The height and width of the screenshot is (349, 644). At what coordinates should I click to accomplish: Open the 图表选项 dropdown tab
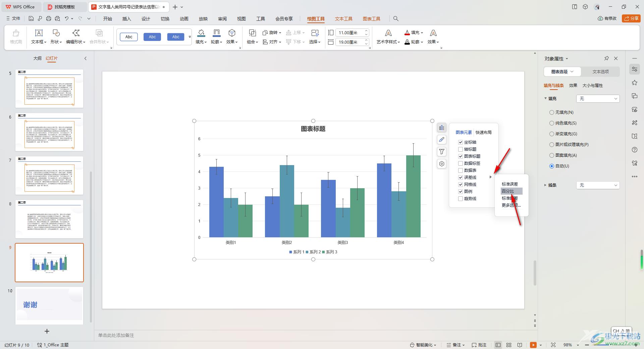562,71
